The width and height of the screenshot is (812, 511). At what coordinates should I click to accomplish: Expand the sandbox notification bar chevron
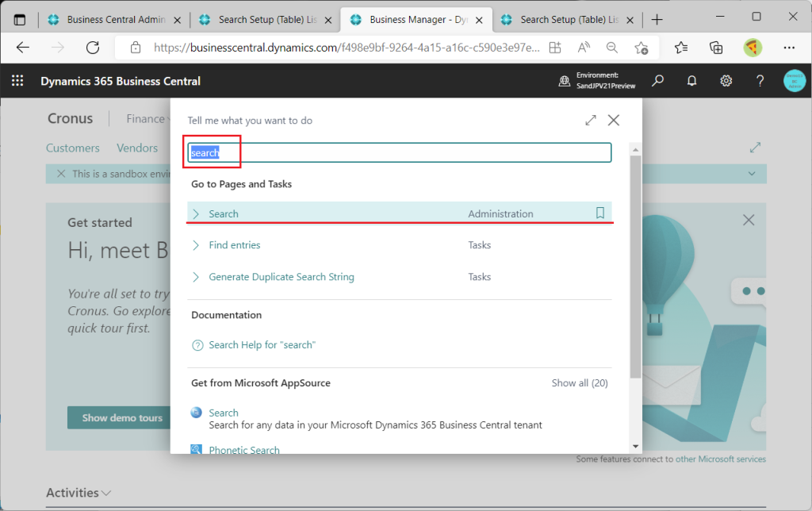(x=752, y=174)
